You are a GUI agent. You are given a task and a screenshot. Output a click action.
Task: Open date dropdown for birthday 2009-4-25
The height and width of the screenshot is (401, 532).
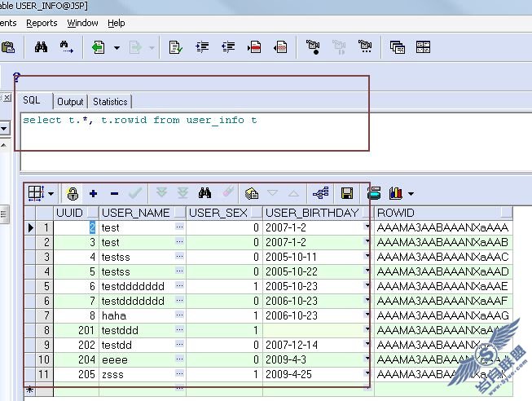point(367,373)
